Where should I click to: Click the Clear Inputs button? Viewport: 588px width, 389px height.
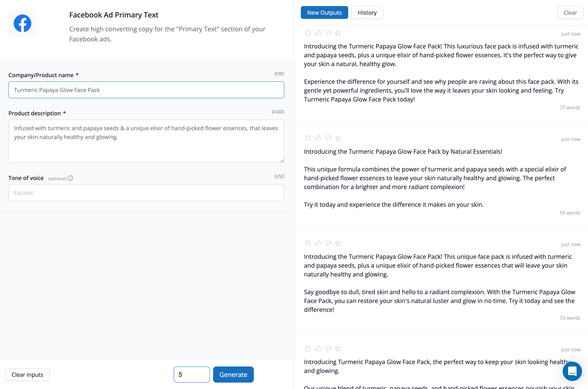[x=27, y=374]
